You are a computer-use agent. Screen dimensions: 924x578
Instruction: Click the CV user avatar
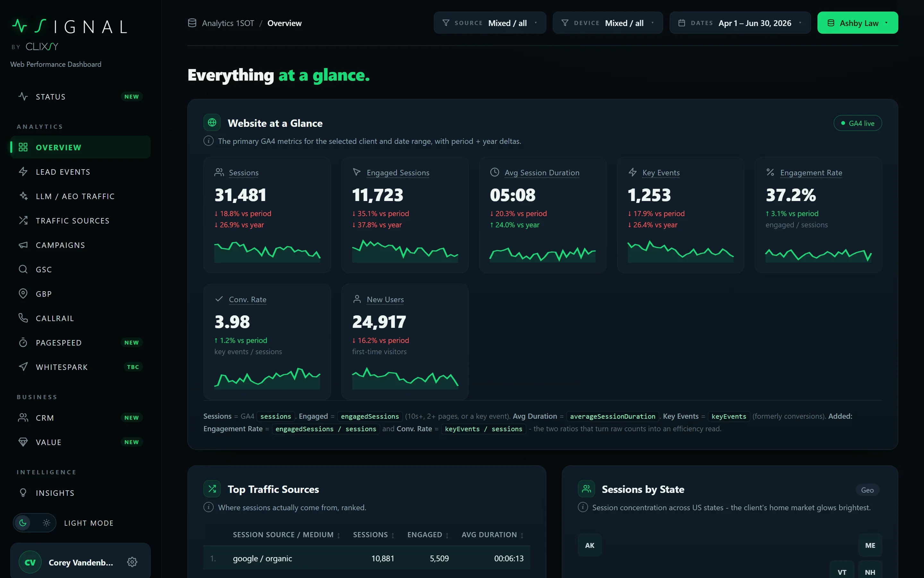click(30, 562)
